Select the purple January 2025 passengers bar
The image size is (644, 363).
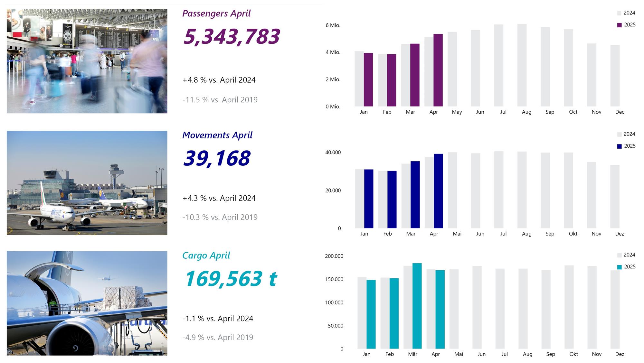[x=368, y=80]
